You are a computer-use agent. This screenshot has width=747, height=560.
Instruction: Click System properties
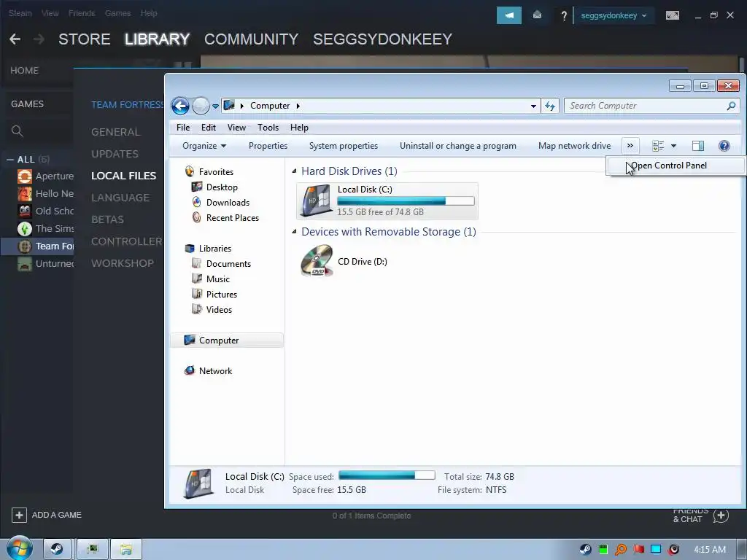click(x=343, y=146)
